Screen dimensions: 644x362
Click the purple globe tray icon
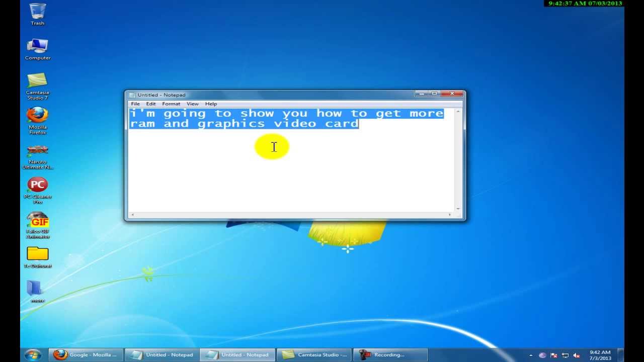pos(542,355)
